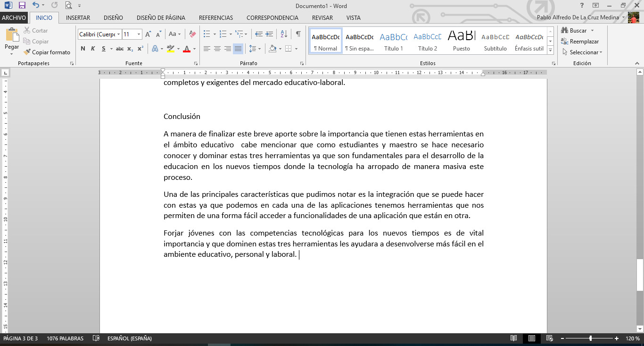This screenshot has height=346, width=644.
Task: Insert a numbered list
Action: point(222,34)
